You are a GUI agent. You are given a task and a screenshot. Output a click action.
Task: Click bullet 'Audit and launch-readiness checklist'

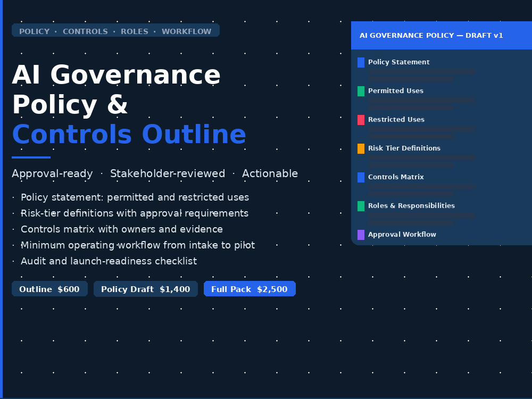(109, 261)
